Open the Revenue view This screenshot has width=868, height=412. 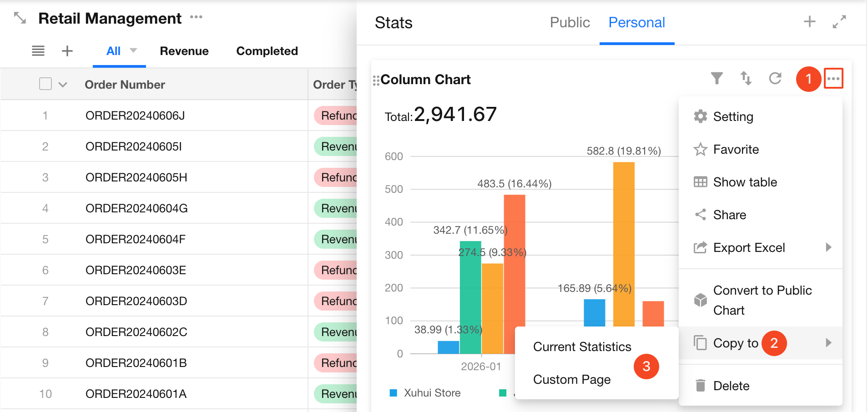click(184, 51)
